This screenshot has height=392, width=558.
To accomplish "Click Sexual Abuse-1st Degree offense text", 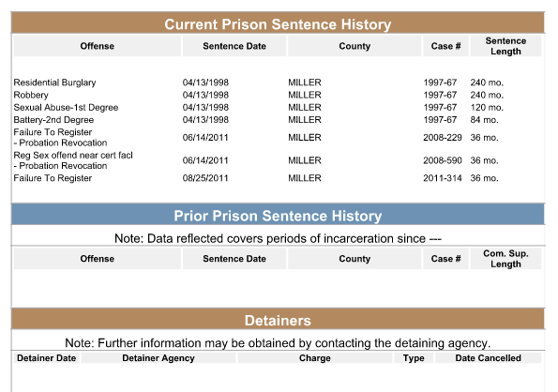I will point(66,108).
